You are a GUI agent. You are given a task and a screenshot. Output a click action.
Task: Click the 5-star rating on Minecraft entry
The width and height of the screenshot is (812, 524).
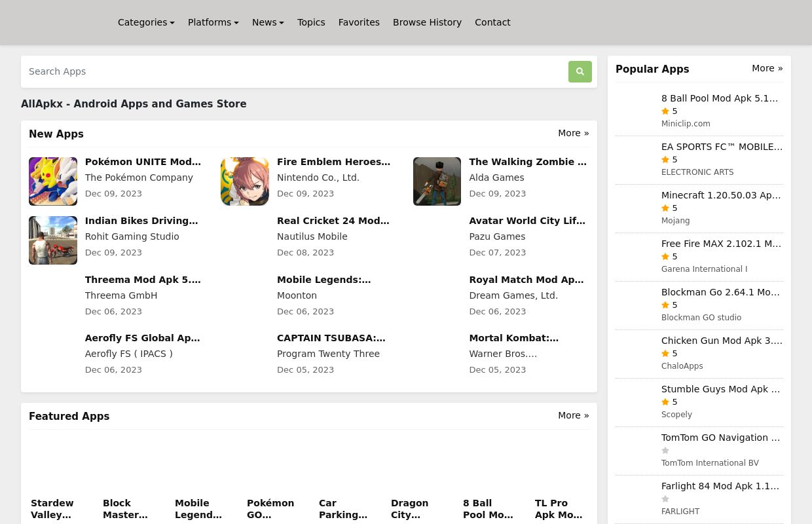(x=669, y=208)
